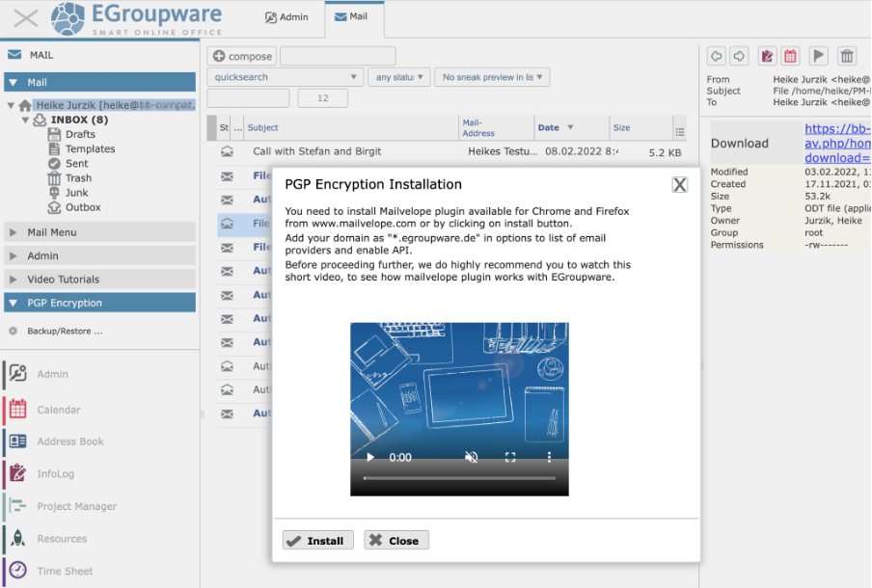Close the PGP Encryption Installation dialog with X

click(x=679, y=185)
